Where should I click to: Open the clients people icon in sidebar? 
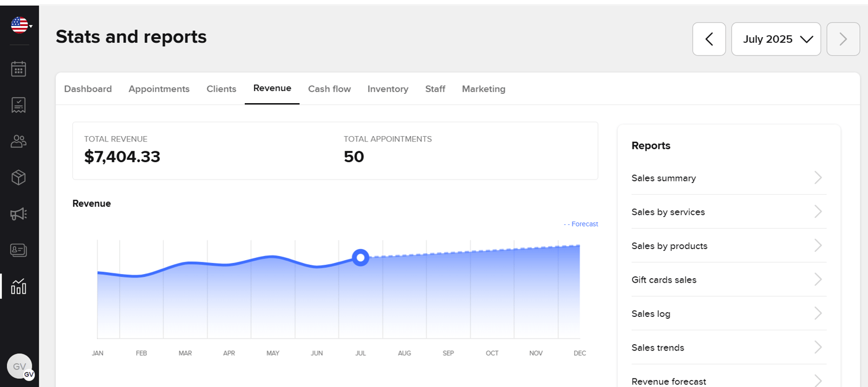[19, 141]
